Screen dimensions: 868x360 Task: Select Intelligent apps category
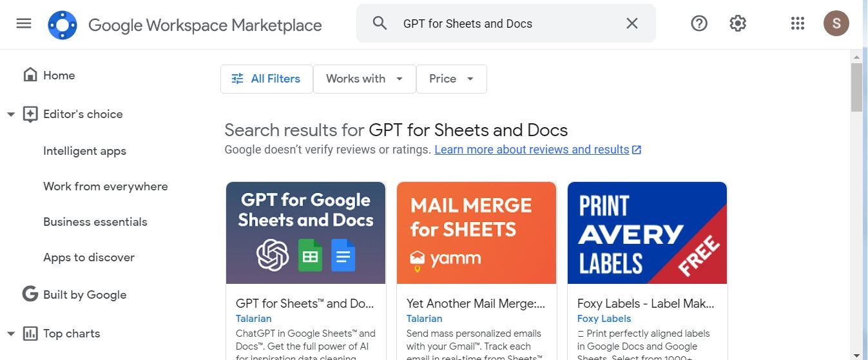pyautogui.click(x=84, y=151)
